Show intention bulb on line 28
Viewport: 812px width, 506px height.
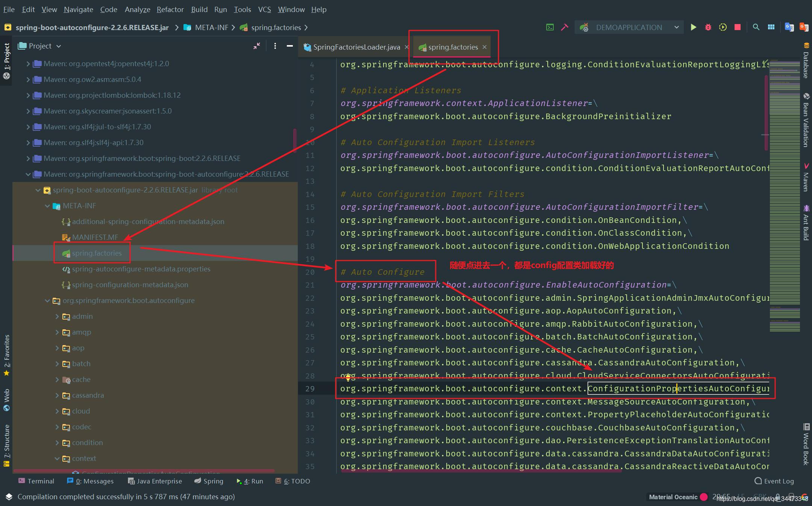[x=348, y=377]
